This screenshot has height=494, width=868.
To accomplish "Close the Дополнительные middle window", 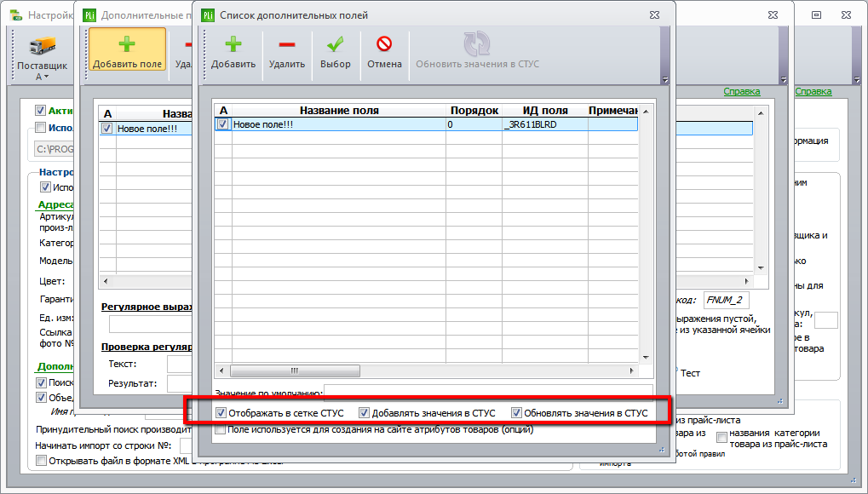I will (x=773, y=15).
